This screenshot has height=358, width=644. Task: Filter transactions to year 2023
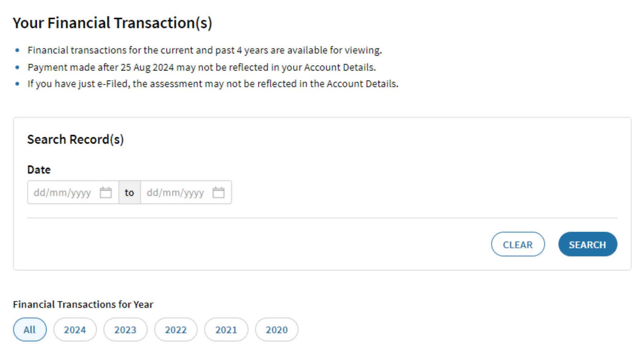[125, 330]
